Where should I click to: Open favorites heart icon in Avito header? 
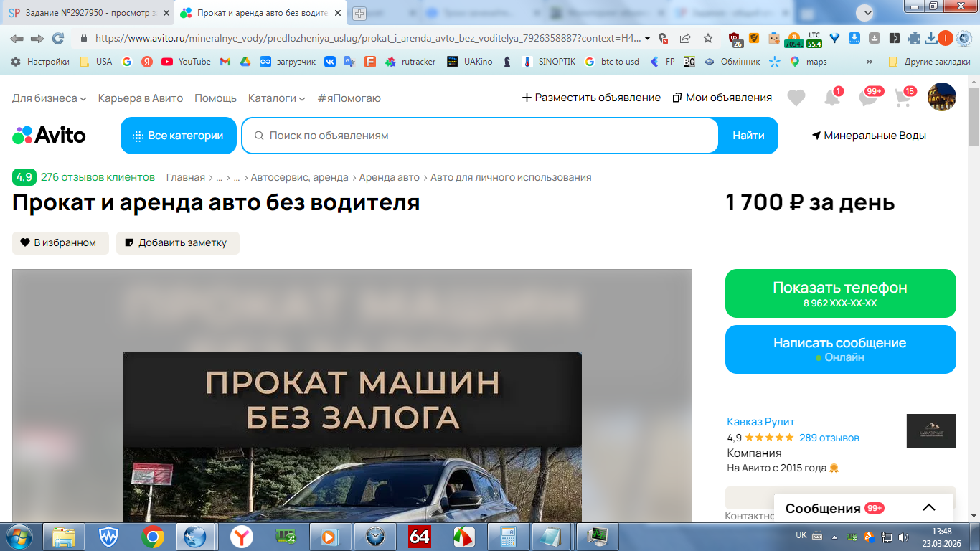(x=796, y=98)
